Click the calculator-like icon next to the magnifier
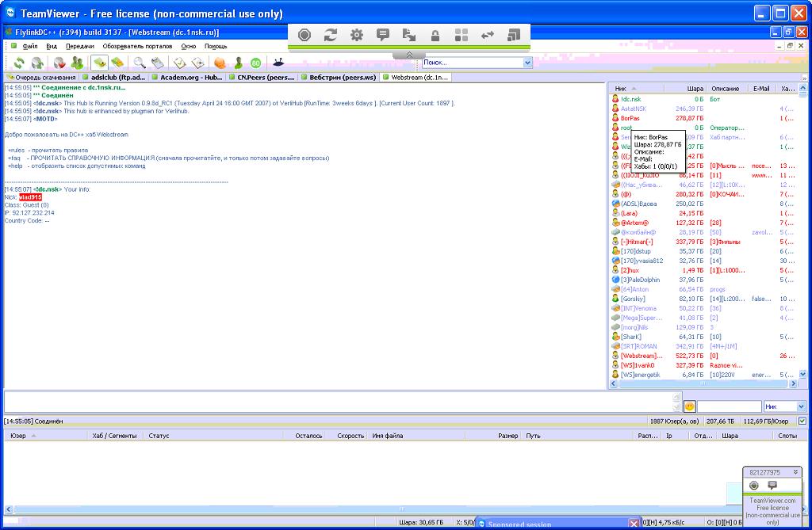The image size is (812, 530). pyautogui.click(x=158, y=63)
